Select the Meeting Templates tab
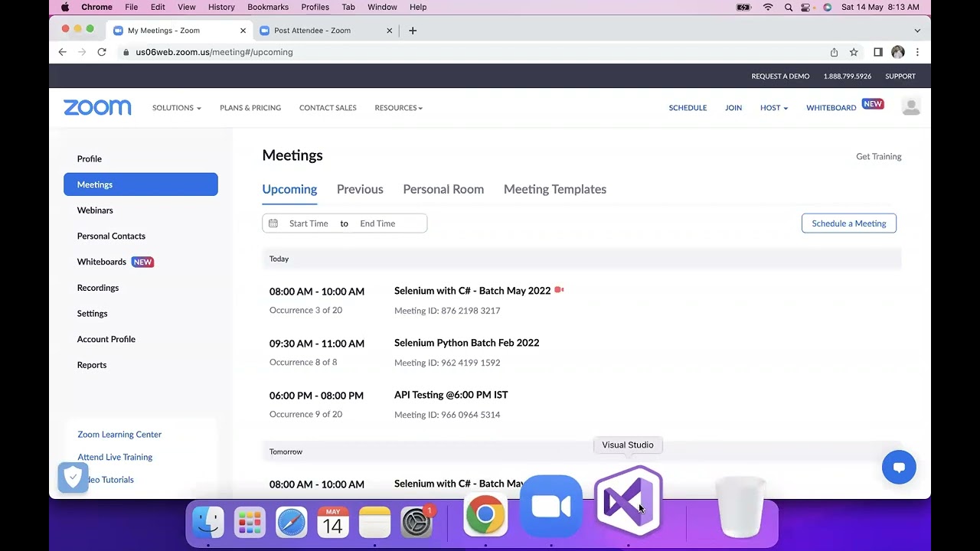 click(x=555, y=189)
